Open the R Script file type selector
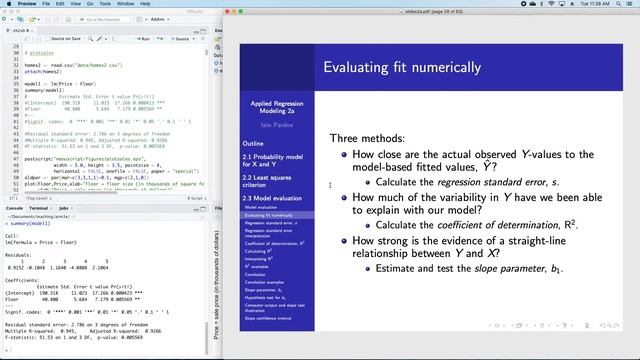The height and width of the screenshot is (360, 640). (x=197, y=198)
